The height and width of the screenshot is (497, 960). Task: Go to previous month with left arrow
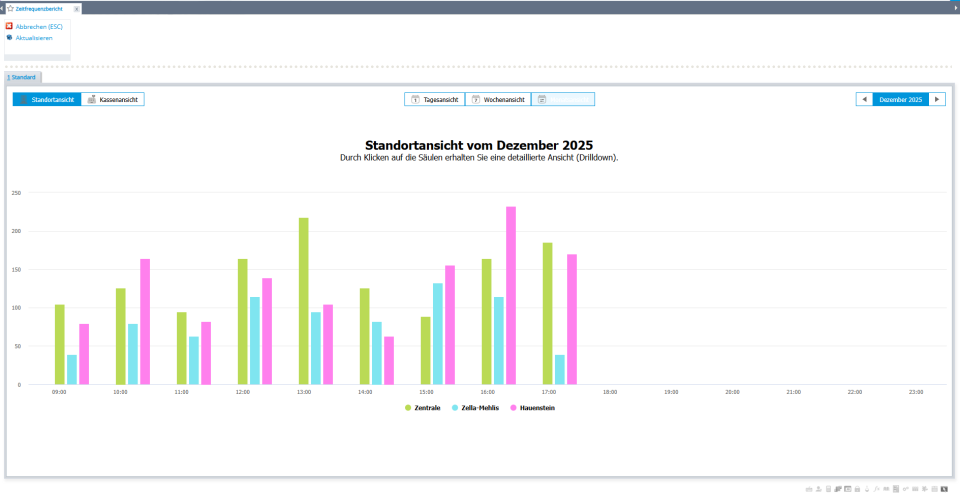(864, 100)
